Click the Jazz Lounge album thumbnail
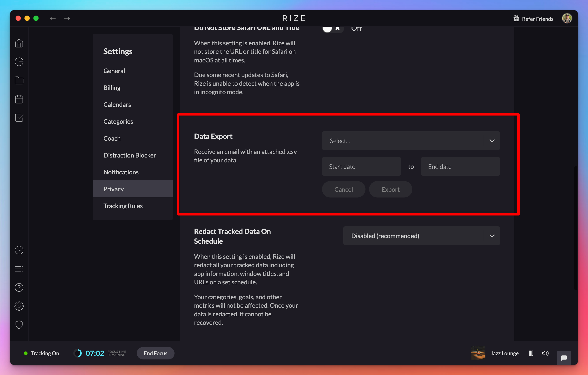 click(478, 353)
